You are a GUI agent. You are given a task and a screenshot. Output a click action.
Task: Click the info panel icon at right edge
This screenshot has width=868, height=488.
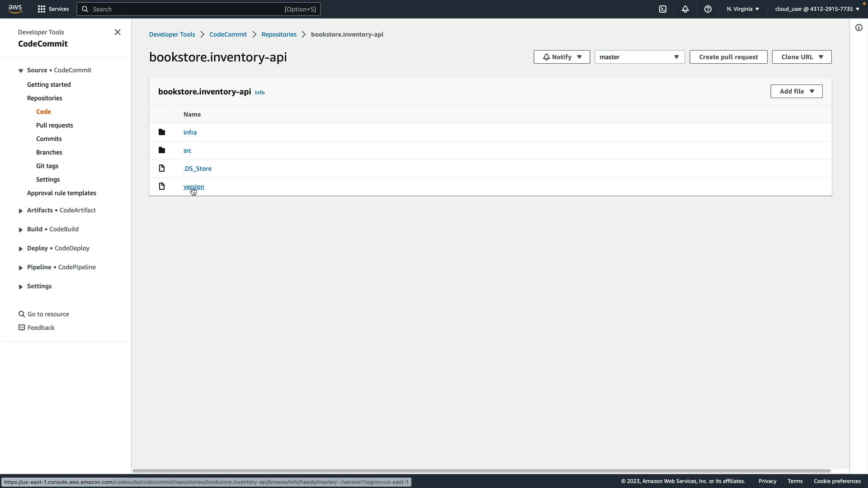859,28
